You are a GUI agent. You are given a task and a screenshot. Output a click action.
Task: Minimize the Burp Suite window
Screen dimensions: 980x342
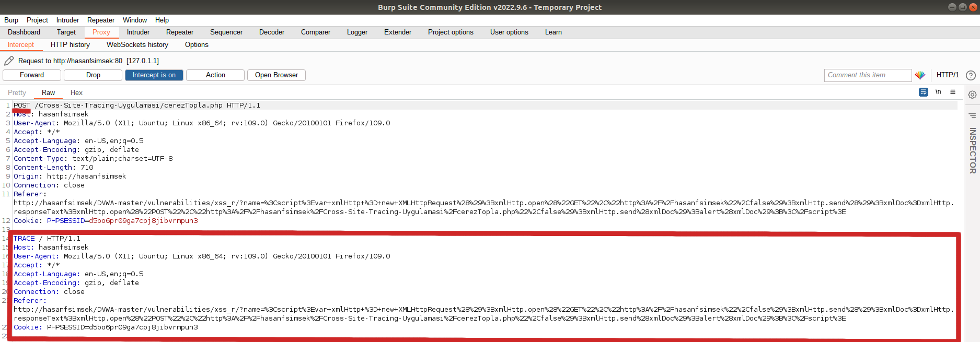pos(952,7)
